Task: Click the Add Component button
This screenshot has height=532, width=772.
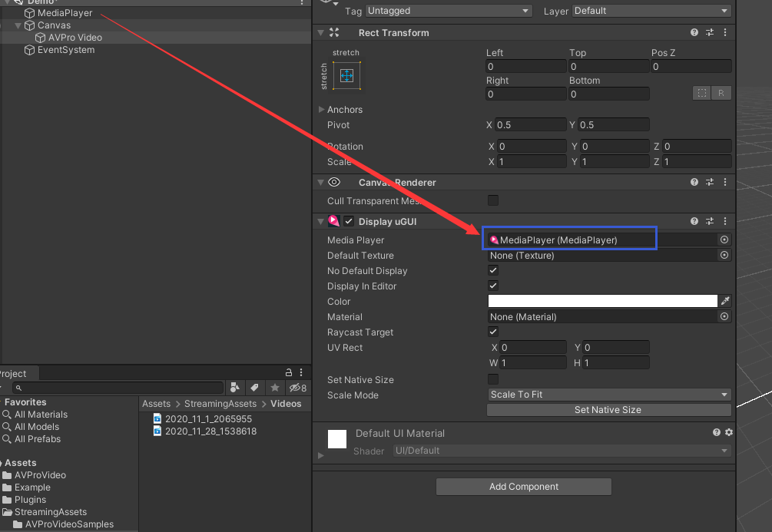Action: click(523, 486)
